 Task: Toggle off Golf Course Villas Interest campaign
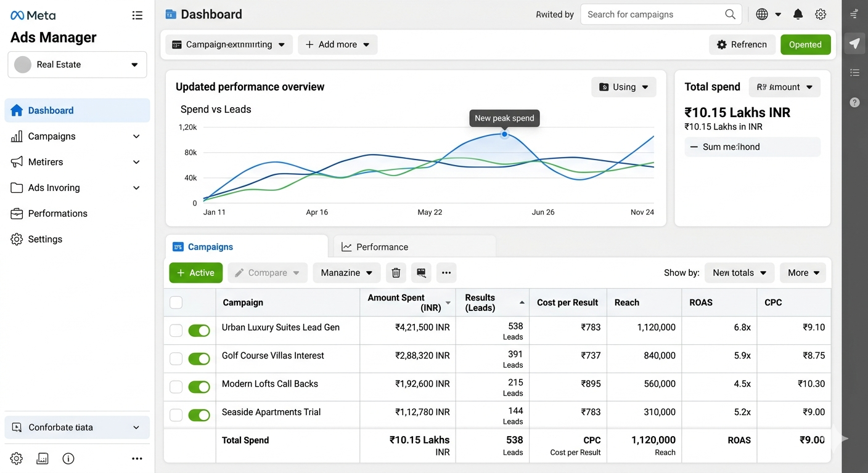(x=199, y=358)
